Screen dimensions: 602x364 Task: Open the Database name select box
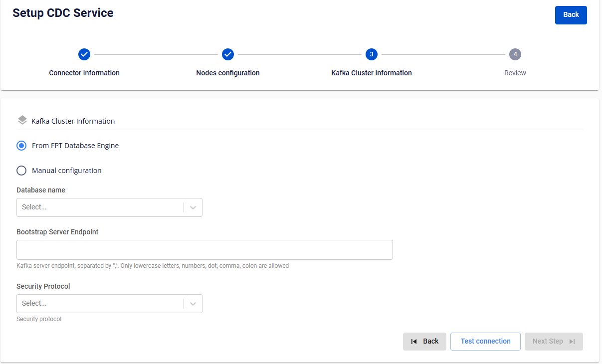(x=109, y=207)
